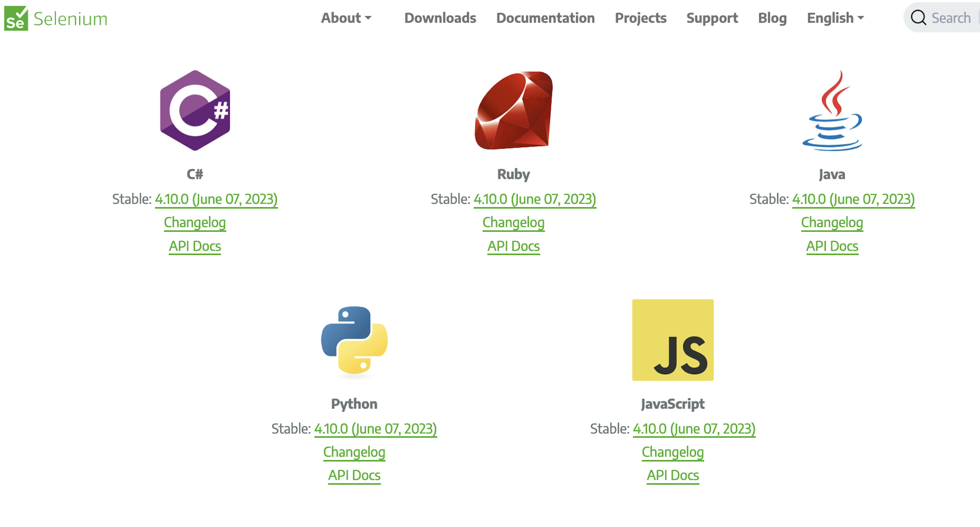
Task: Expand the About dropdown menu
Action: click(346, 18)
